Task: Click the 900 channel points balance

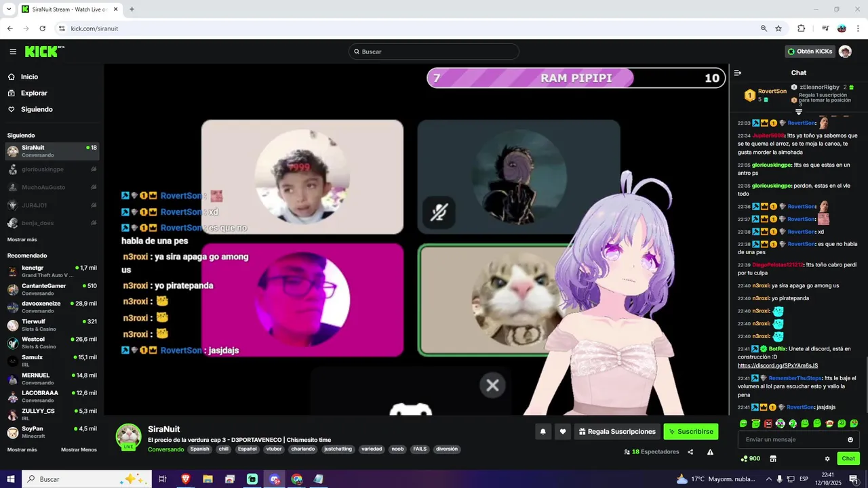Action: (750, 459)
